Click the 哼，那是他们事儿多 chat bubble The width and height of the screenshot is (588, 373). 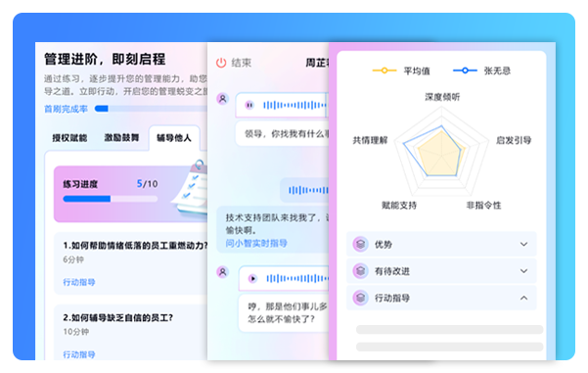tap(284, 313)
